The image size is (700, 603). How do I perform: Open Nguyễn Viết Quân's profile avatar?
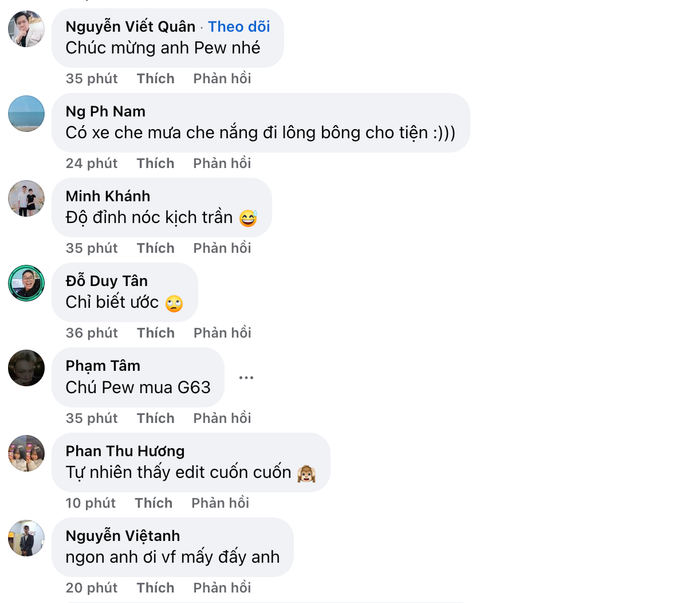pyautogui.click(x=26, y=29)
